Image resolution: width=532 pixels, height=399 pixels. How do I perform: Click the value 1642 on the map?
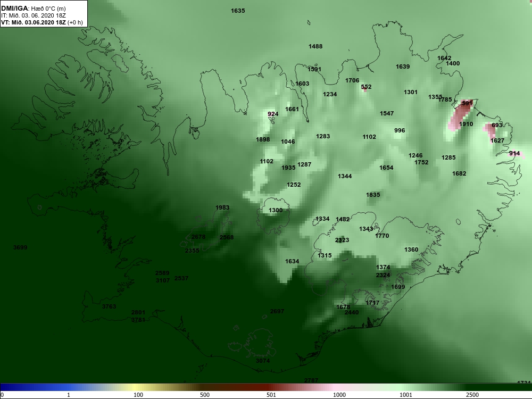[444, 58]
